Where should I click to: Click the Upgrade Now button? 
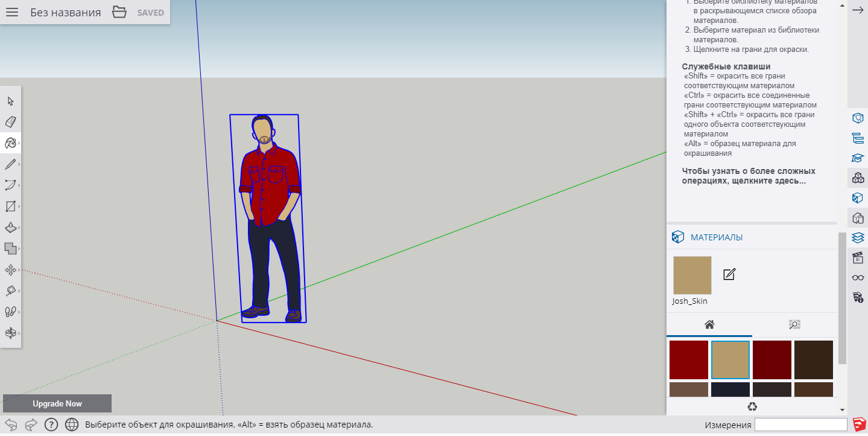click(x=57, y=403)
